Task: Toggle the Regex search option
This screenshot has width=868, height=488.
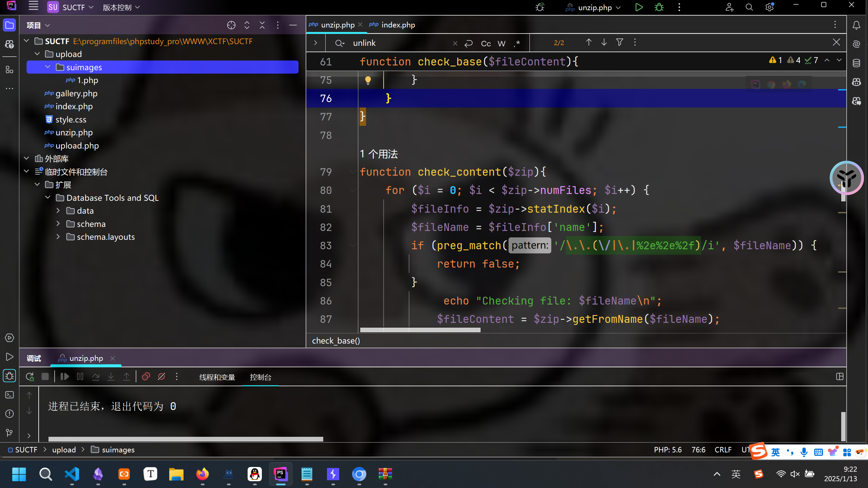Action: pyautogui.click(x=517, y=43)
